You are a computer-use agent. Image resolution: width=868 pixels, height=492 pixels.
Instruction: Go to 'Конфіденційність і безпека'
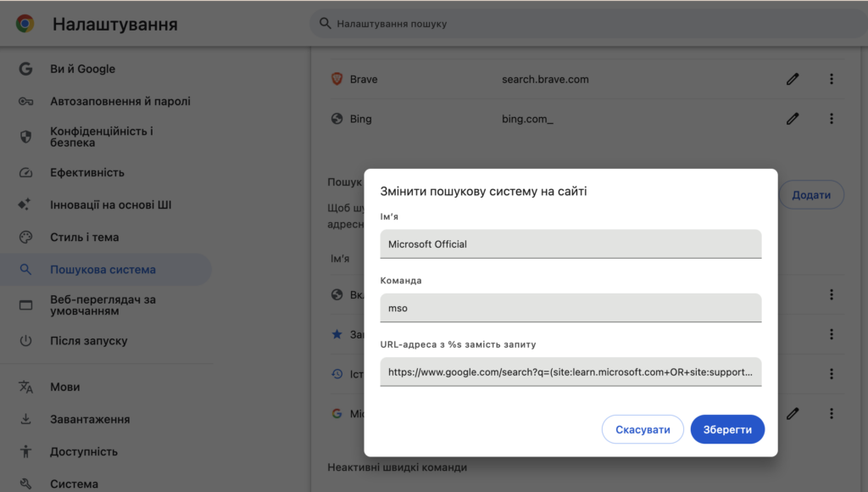tap(102, 137)
